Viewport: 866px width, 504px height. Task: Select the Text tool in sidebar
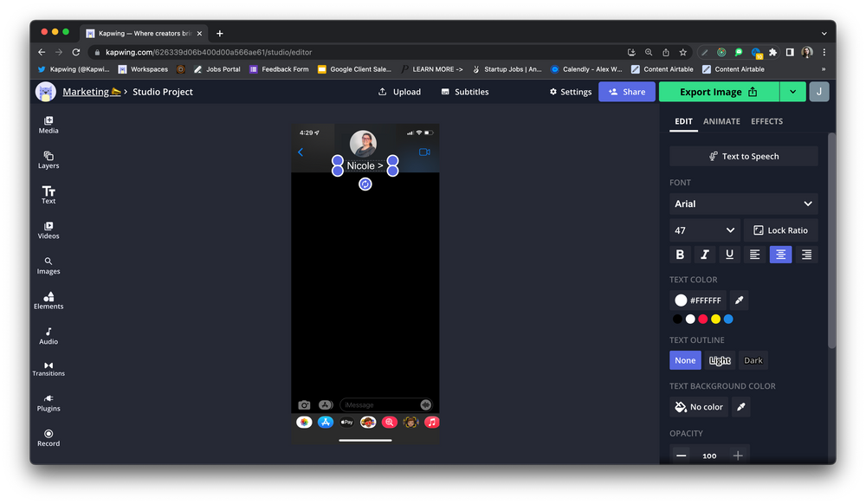(48, 195)
